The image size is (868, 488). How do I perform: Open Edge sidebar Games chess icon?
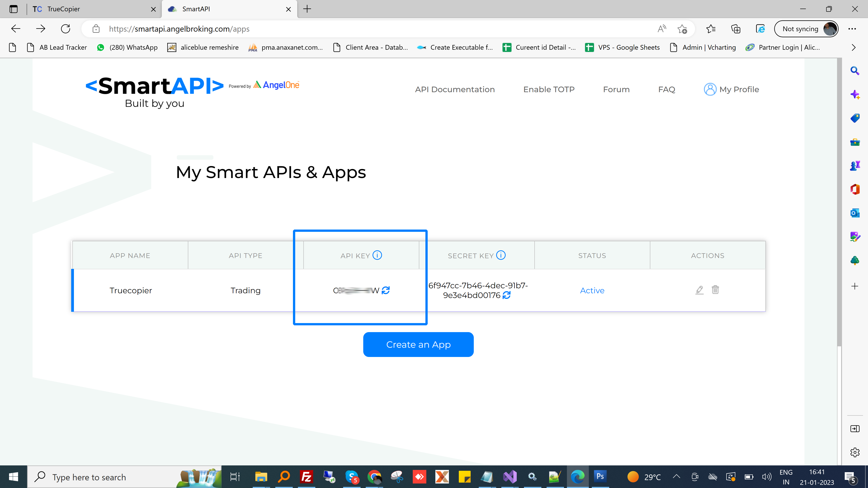pos(854,166)
